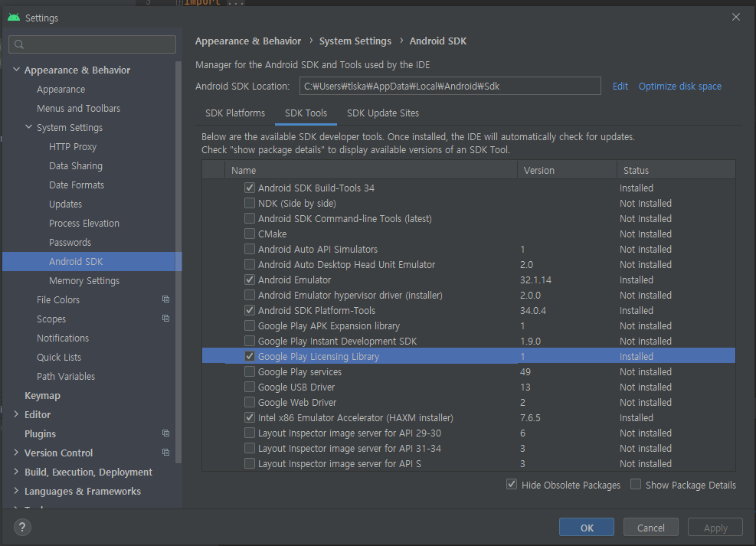This screenshot has width=756, height=546.
Task: Select Notifications in the tree
Action: click(63, 338)
